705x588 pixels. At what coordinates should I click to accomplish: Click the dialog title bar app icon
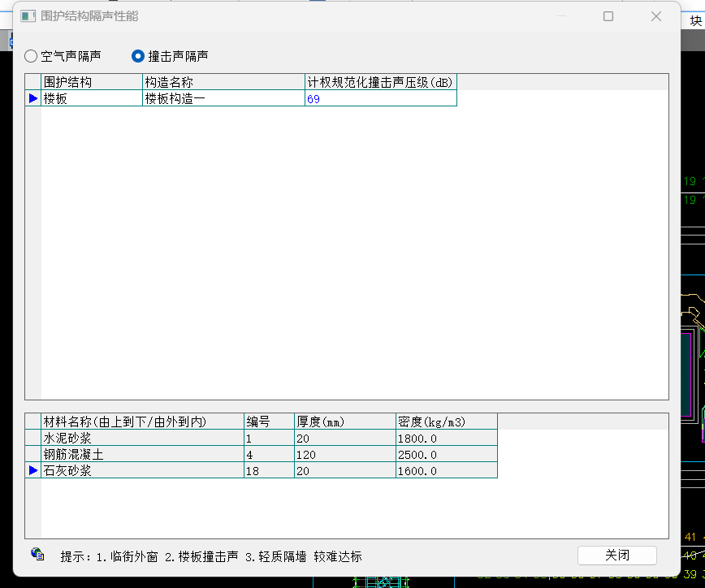[x=28, y=16]
